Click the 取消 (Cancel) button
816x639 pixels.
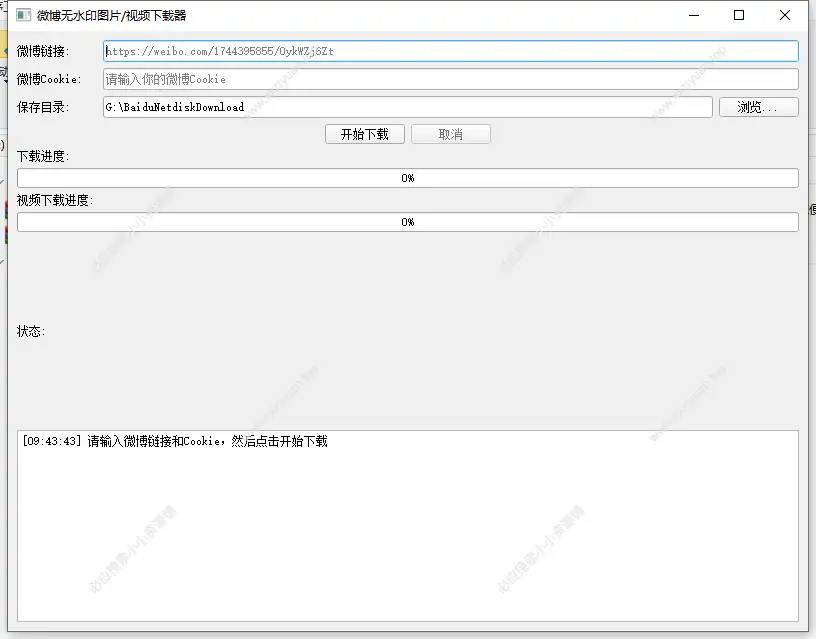coord(450,134)
